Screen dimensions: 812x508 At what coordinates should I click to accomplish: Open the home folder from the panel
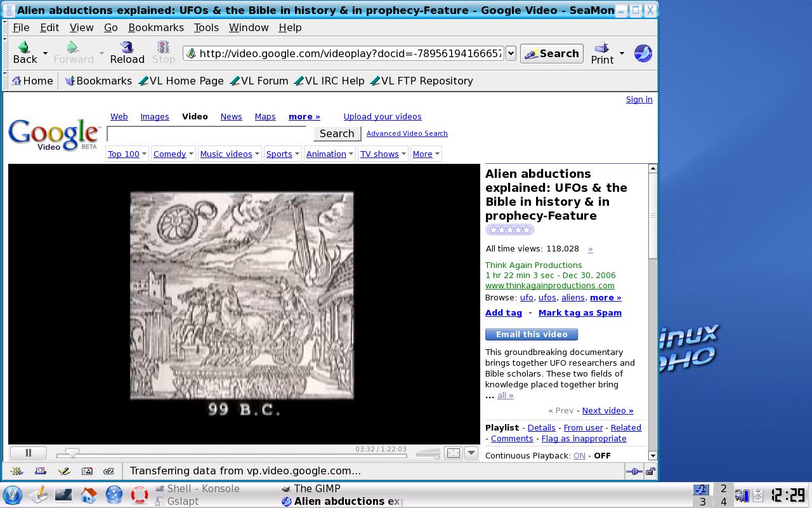point(89,495)
